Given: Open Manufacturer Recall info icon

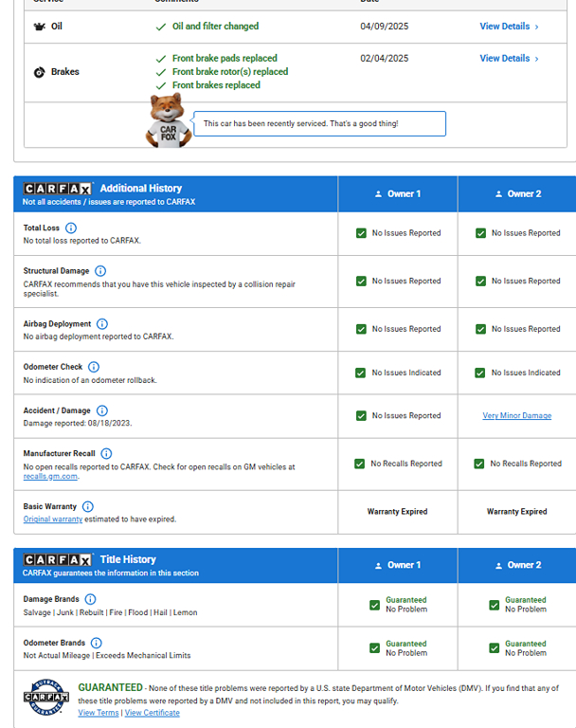Looking at the screenshot, I should point(106,454).
